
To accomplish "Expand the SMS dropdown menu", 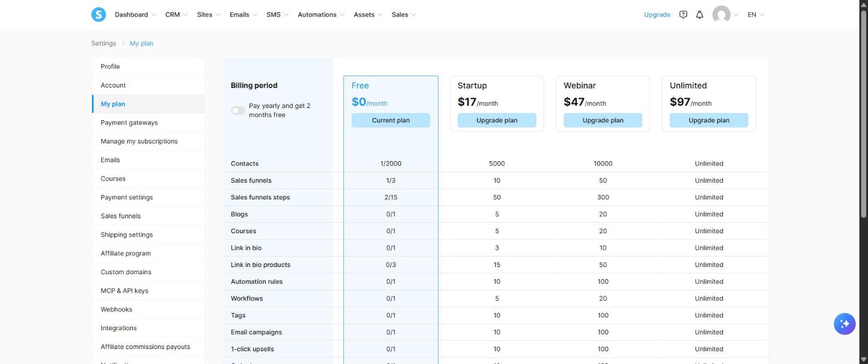I will (x=277, y=14).
